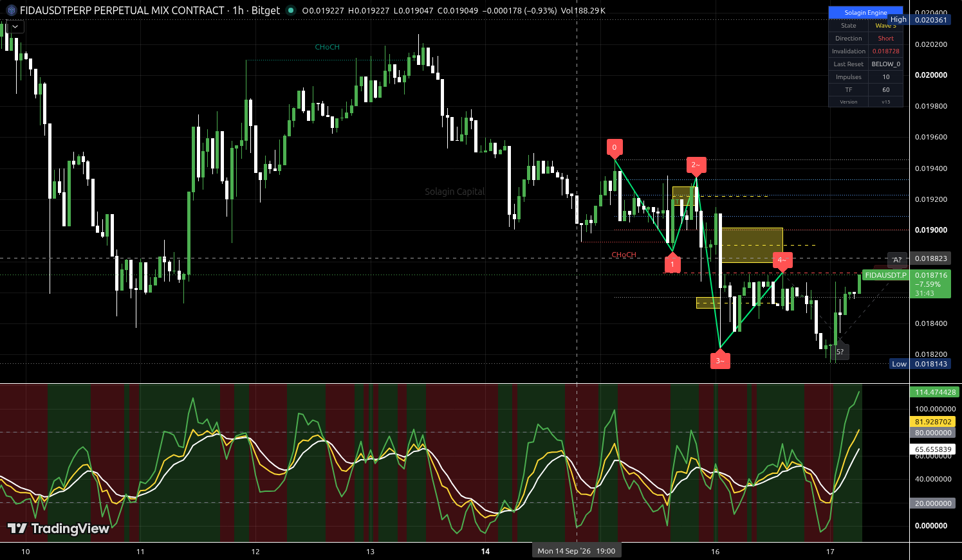Click the Last Reset BELOW_0 value
962x560 pixels.
(886, 64)
